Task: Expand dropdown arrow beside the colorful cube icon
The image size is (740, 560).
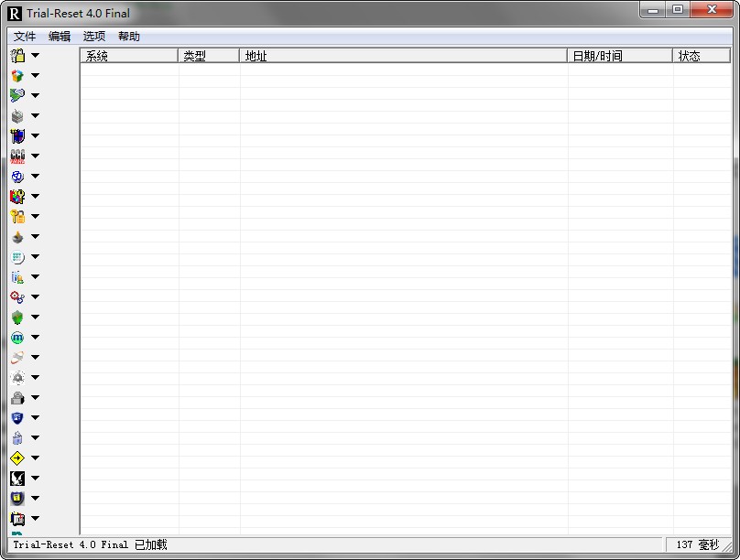Action: pos(36,76)
